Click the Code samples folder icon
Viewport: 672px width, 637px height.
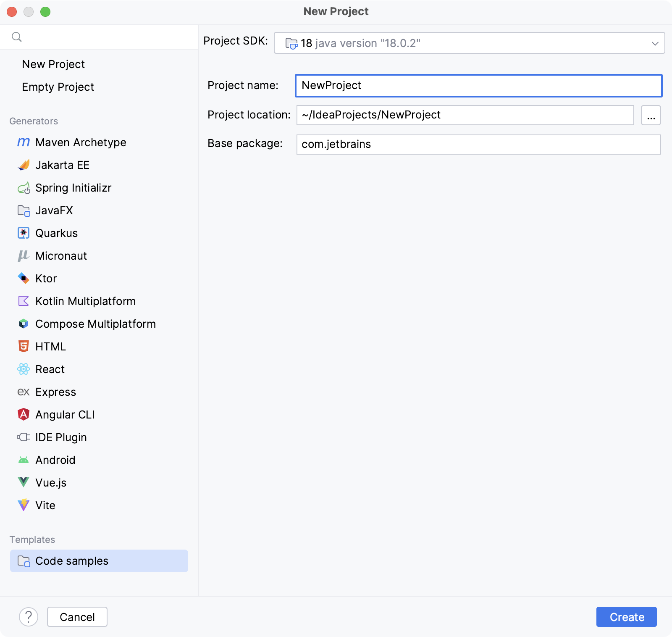coord(24,561)
